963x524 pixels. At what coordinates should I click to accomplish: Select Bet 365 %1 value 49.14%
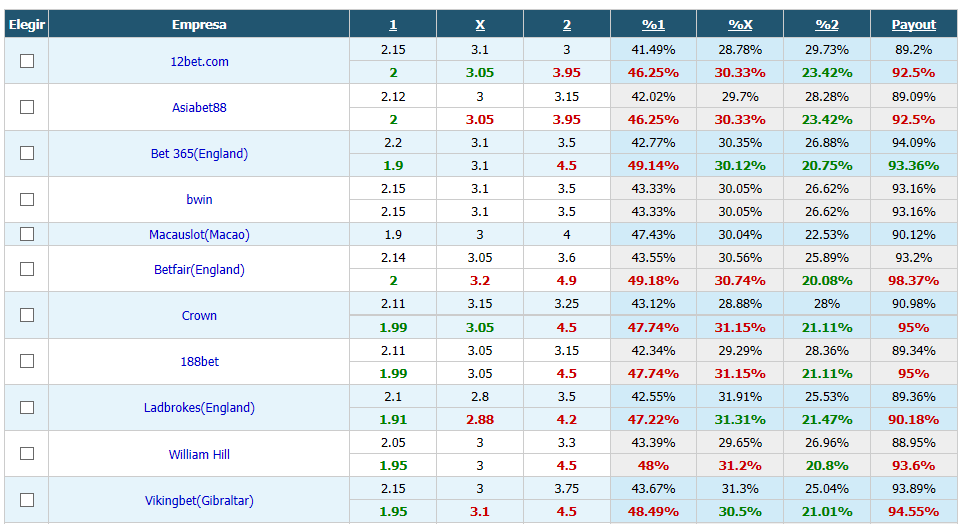[x=653, y=166]
